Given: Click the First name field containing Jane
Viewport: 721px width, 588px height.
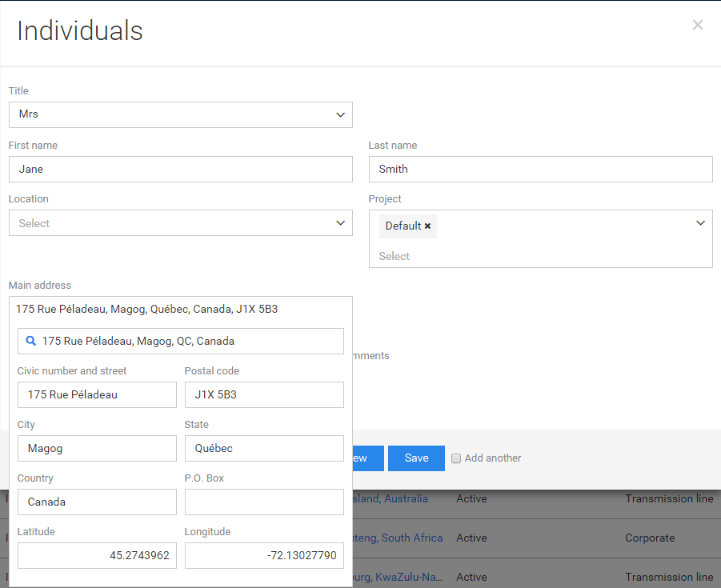Looking at the screenshot, I should click(181, 169).
